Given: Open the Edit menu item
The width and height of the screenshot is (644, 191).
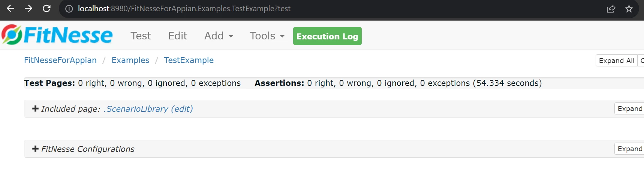Looking at the screenshot, I should [x=178, y=36].
